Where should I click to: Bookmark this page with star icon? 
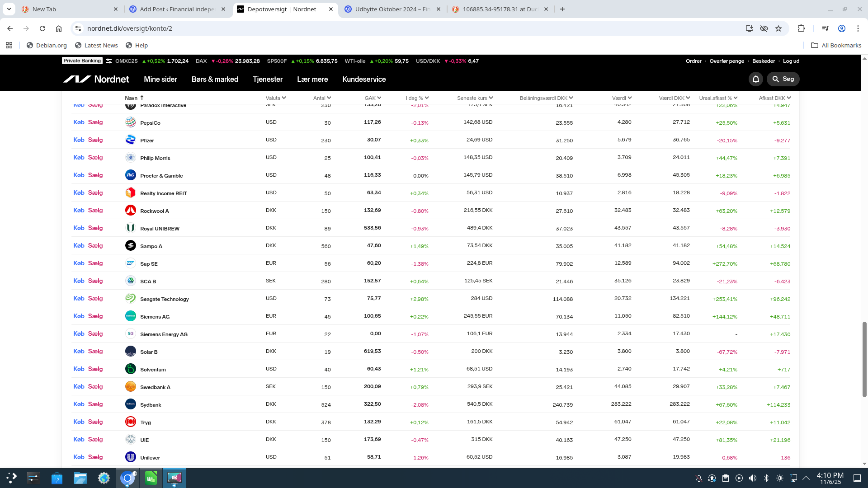tap(778, 28)
